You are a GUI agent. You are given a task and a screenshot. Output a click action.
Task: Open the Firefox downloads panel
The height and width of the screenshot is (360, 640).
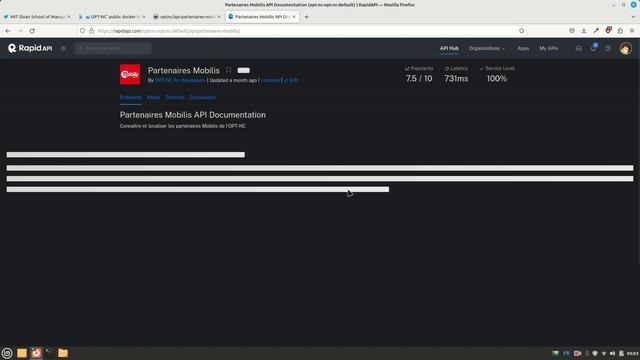584,31
